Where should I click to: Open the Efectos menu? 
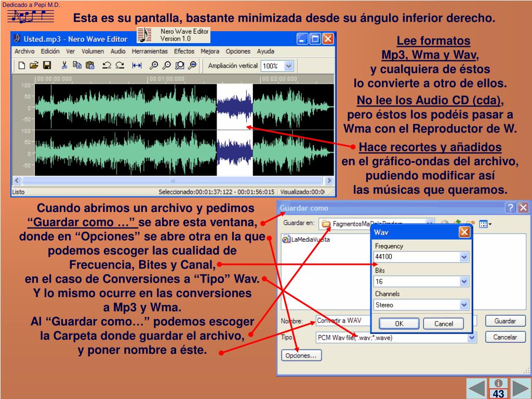pyautogui.click(x=184, y=51)
